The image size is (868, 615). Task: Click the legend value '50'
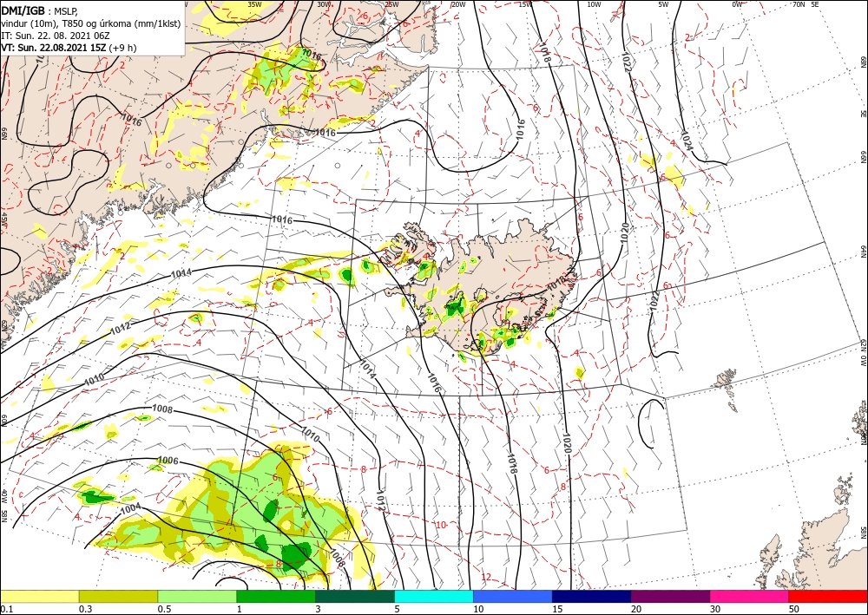pos(794,609)
